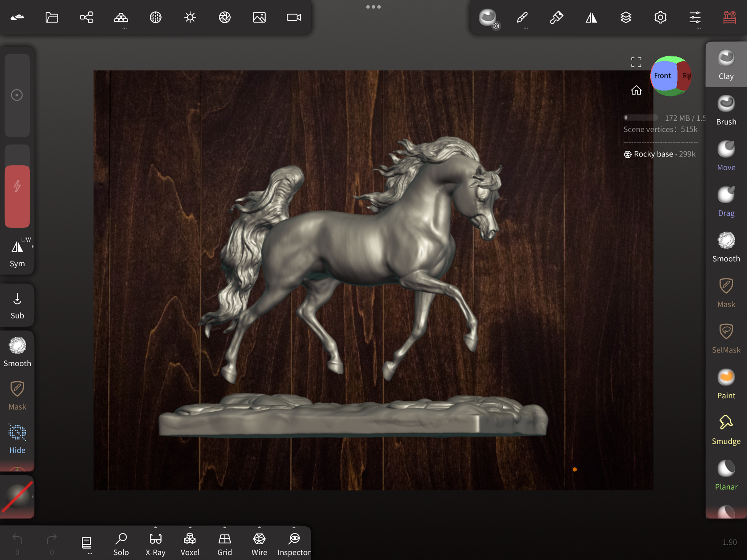The width and height of the screenshot is (747, 560).
Task: Open the Camera settings menu
Action: click(x=294, y=17)
